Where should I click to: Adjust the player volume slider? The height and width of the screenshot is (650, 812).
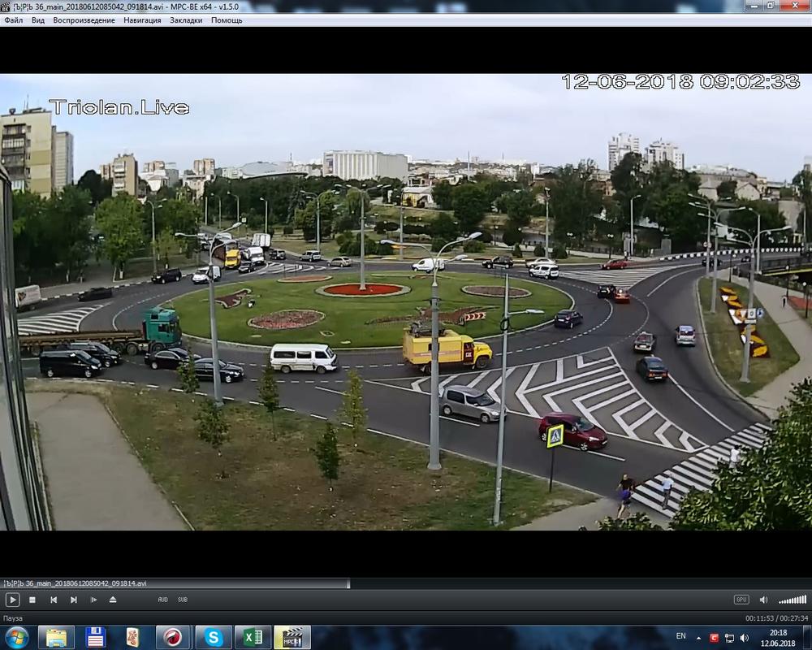pyautogui.click(x=793, y=600)
